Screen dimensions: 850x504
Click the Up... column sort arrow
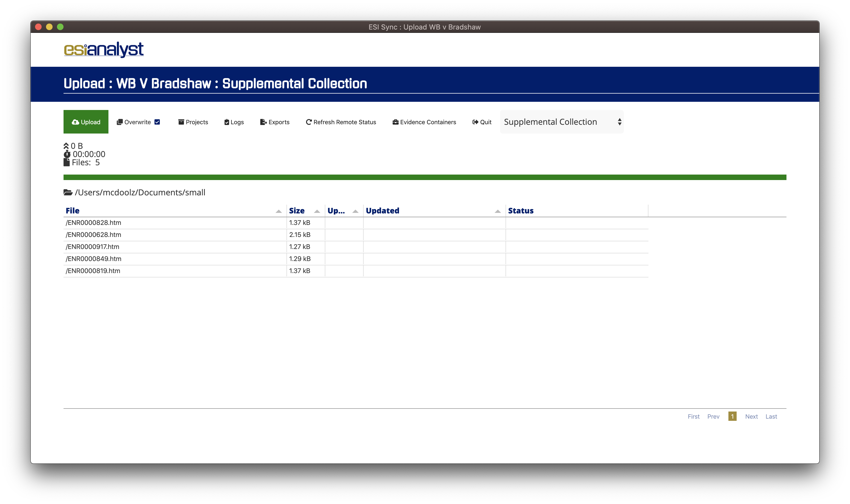pos(355,211)
